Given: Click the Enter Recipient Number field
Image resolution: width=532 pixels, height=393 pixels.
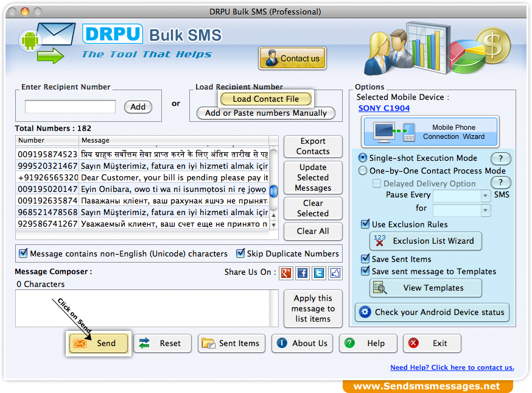Looking at the screenshot, I should pyautogui.click(x=70, y=107).
